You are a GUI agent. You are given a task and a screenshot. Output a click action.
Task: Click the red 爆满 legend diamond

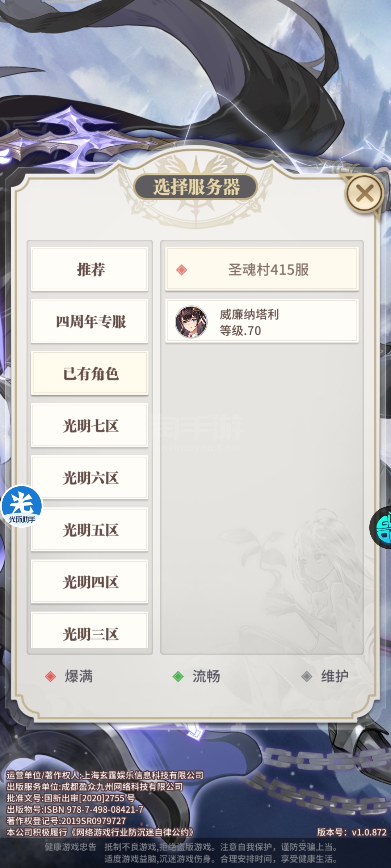click(50, 676)
